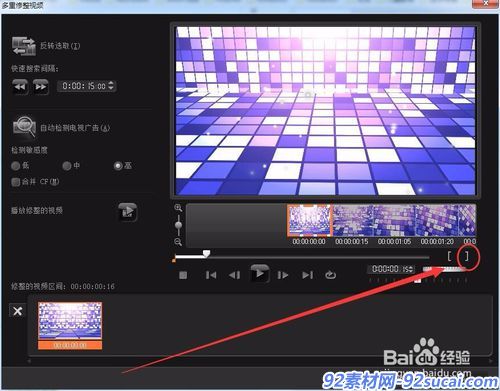This screenshot has width=500, height=391.
Task: Select filmstrip frame at 00:00:01:20
Action: coord(436,221)
